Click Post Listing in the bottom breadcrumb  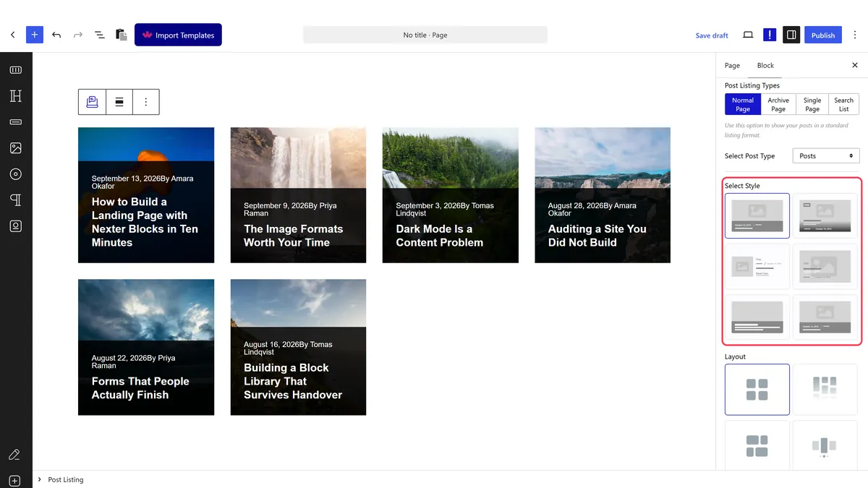66,479
